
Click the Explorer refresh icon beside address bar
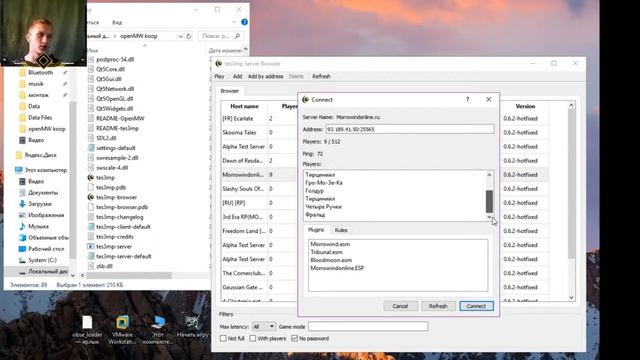pyautogui.click(x=189, y=36)
